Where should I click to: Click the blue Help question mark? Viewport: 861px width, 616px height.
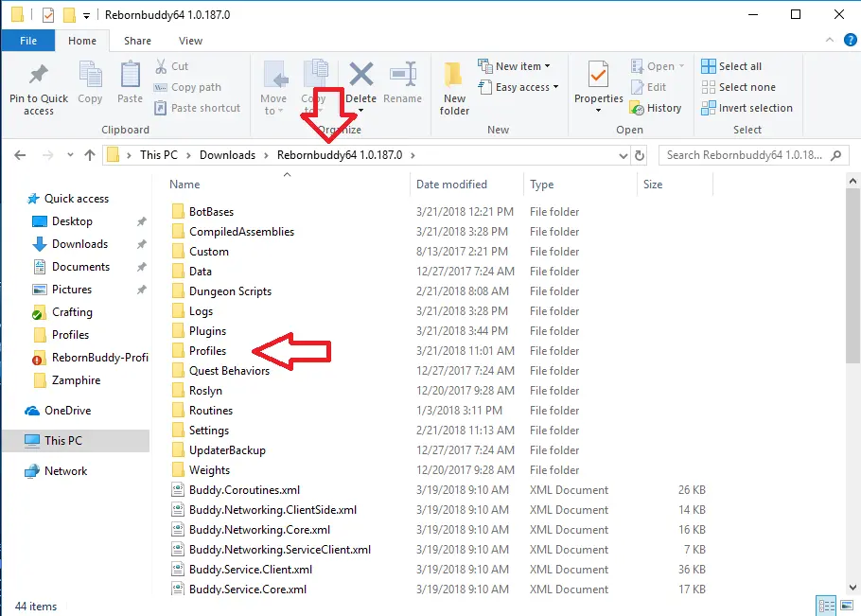[x=850, y=40]
